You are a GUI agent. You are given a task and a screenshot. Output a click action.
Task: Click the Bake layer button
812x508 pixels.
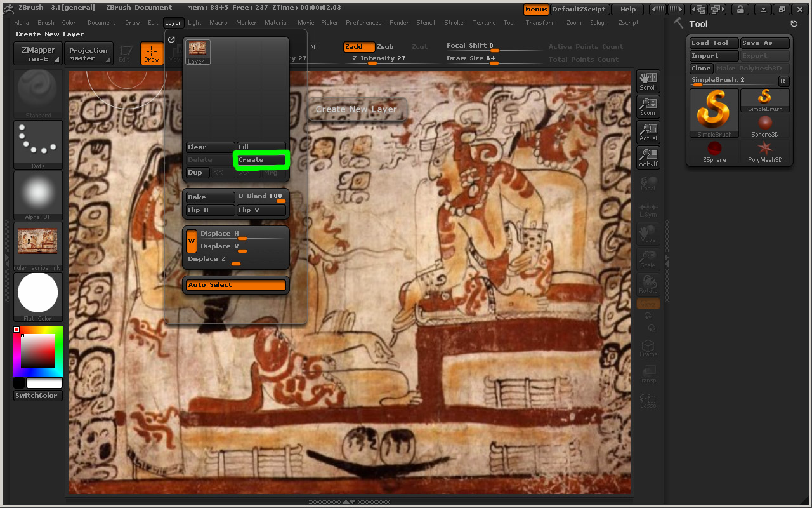[x=210, y=197]
